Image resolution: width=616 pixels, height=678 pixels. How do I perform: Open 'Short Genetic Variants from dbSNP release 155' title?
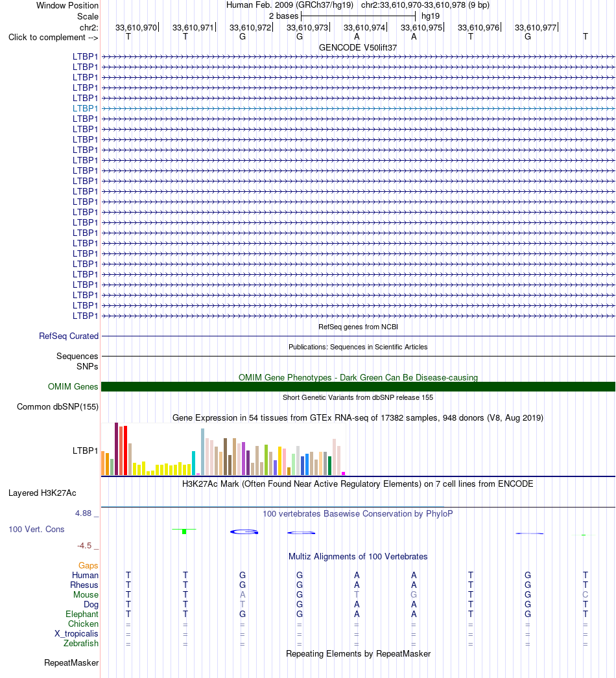click(358, 397)
